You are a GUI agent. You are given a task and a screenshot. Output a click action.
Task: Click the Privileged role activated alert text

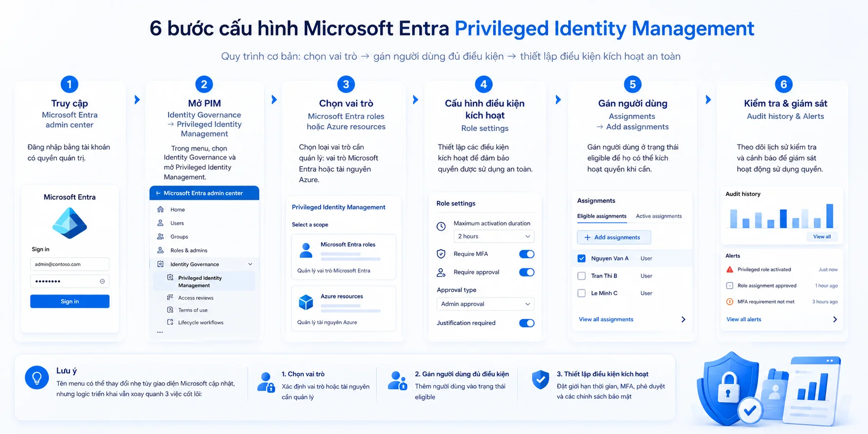(x=764, y=270)
